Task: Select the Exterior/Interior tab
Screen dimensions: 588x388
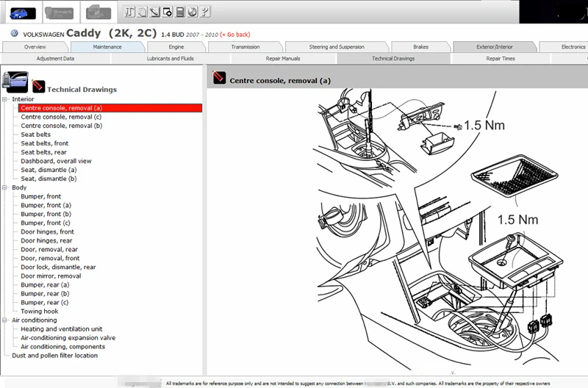Action: (x=495, y=47)
